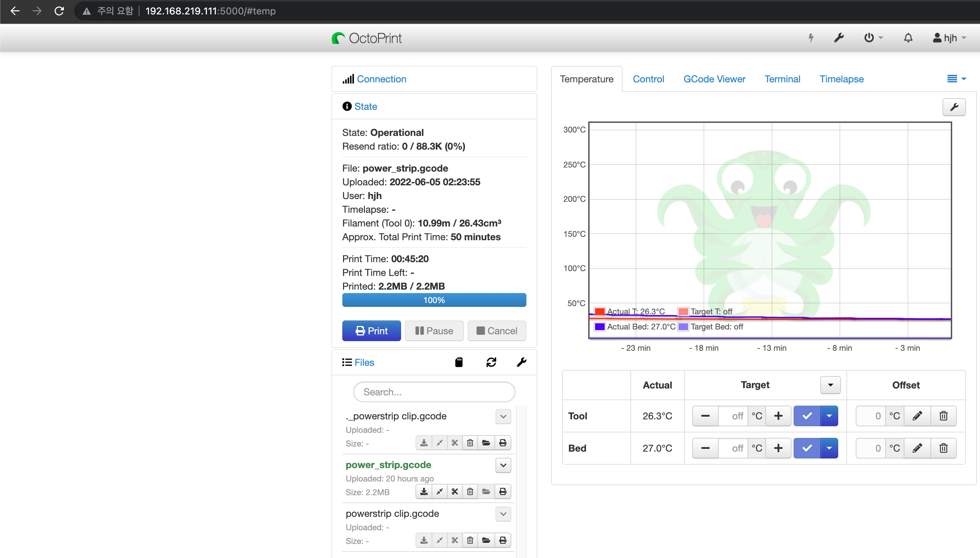Expand details of power_strip.gcode
This screenshot has width=980, height=558.
pyautogui.click(x=503, y=465)
